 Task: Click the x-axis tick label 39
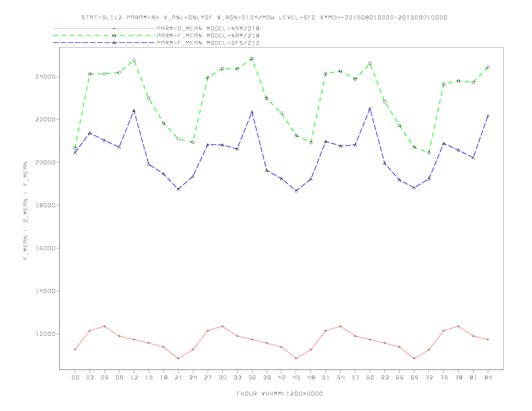267,377
